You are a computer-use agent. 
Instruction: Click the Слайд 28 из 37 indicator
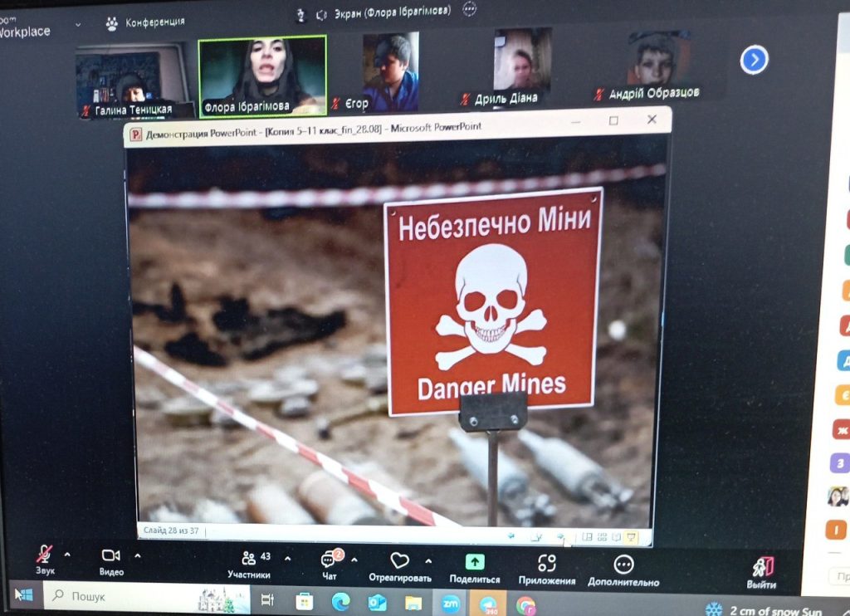click(x=171, y=530)
